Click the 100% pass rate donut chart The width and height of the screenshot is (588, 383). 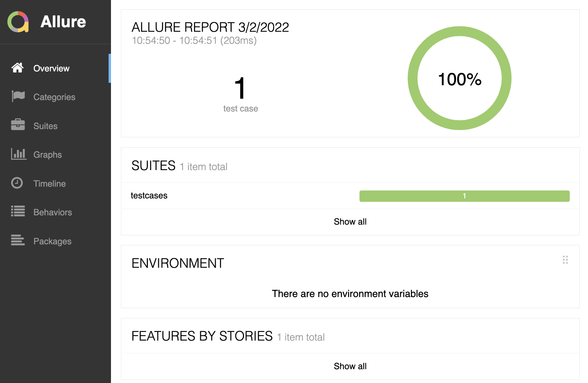click(x=459, y=78)
